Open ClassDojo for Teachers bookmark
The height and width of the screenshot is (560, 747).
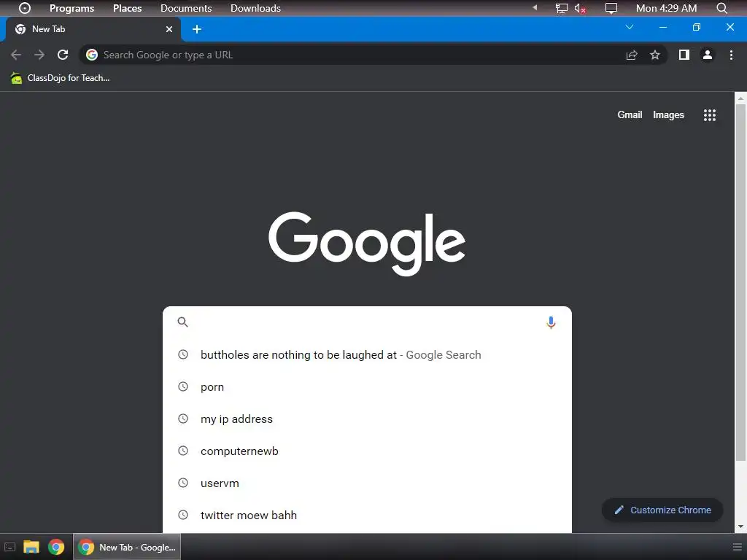60,78
